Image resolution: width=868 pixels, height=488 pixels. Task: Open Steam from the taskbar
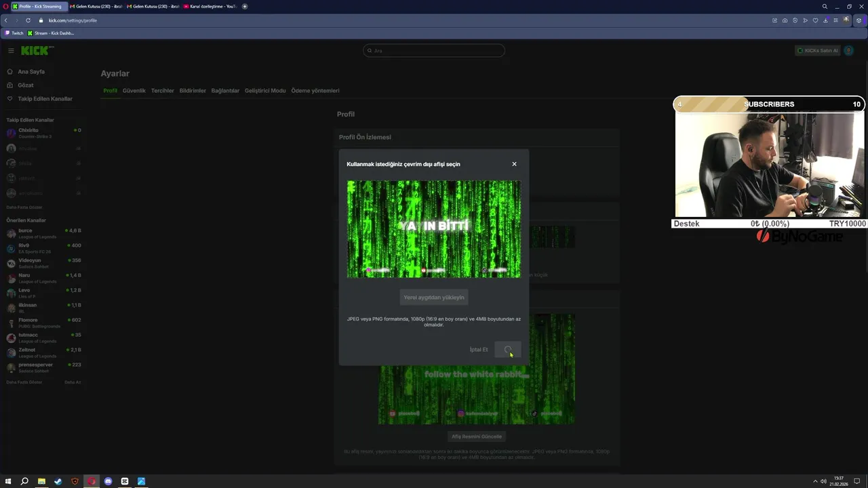click(58, 481)
